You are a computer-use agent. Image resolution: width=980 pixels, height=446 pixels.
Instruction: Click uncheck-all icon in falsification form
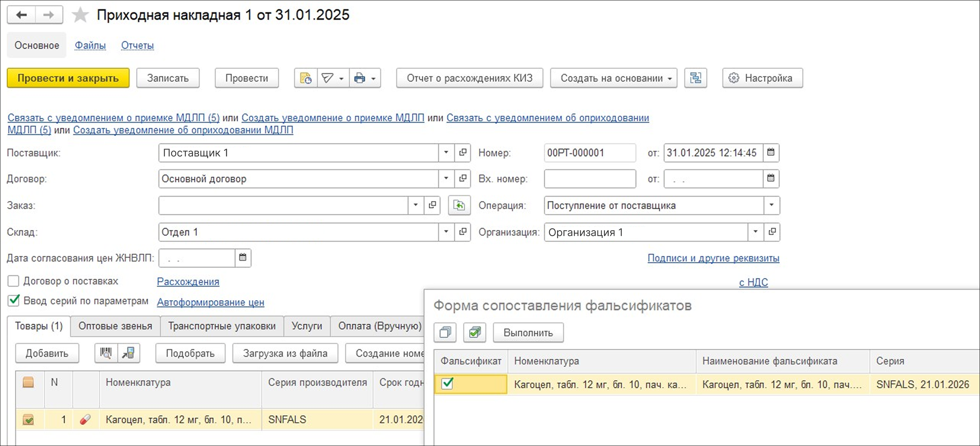click(x=445, y=332)
